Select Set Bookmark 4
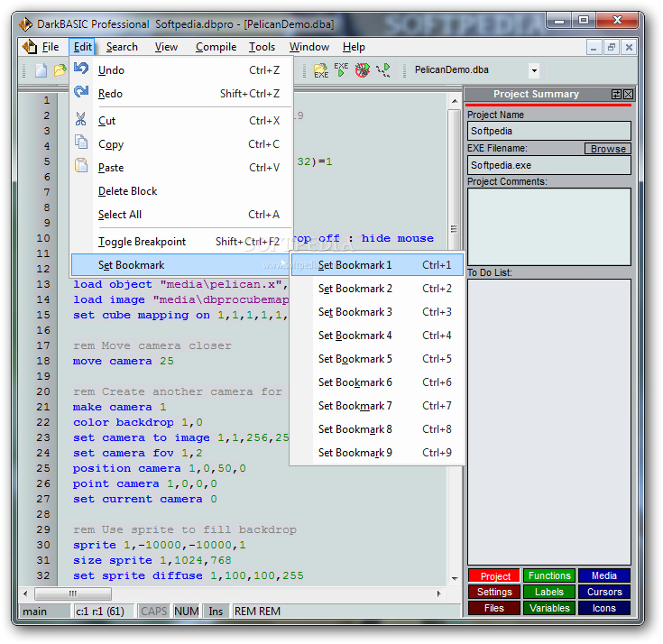Viewport: 663px width, 644px height. [x=378, y=336]
